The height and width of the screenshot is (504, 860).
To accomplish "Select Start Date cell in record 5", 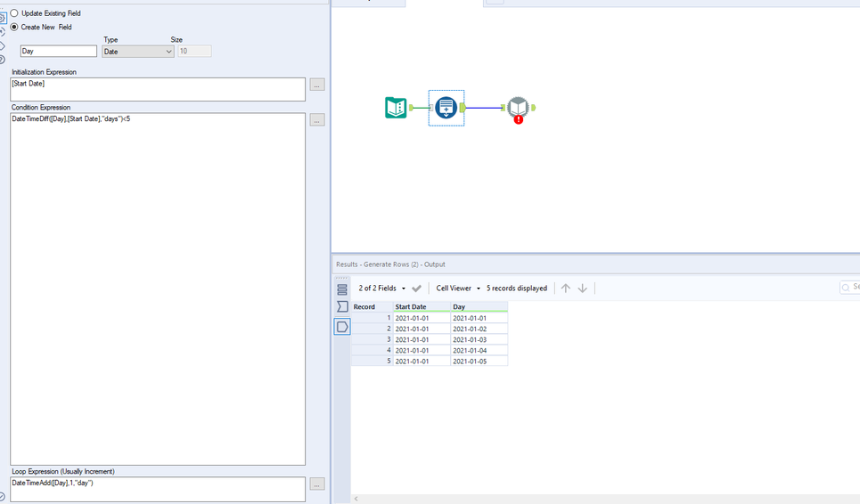I will [x=422, y=361].
